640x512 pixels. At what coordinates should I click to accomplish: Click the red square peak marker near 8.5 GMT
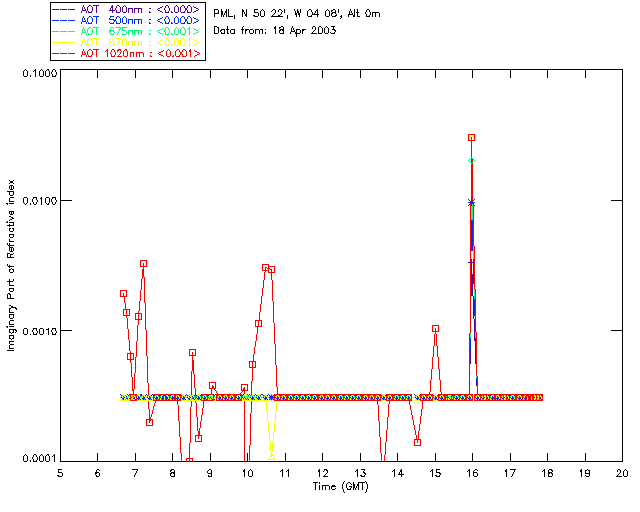pos(192,352)
